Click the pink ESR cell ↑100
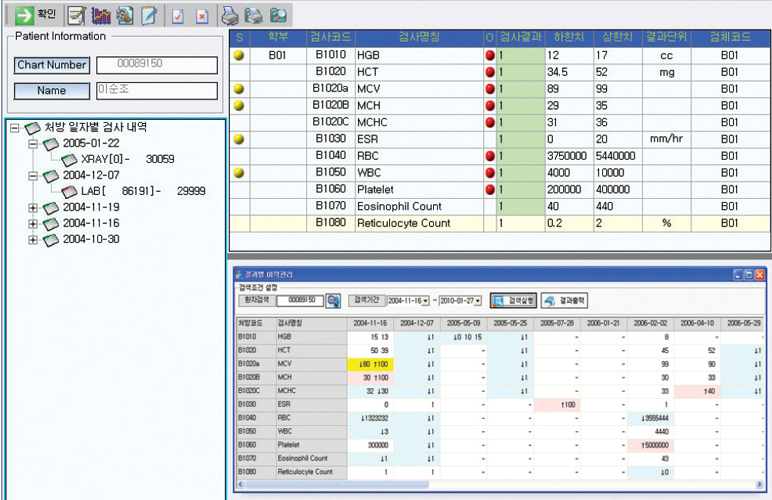Screen dimensions: 772x500 557,405
